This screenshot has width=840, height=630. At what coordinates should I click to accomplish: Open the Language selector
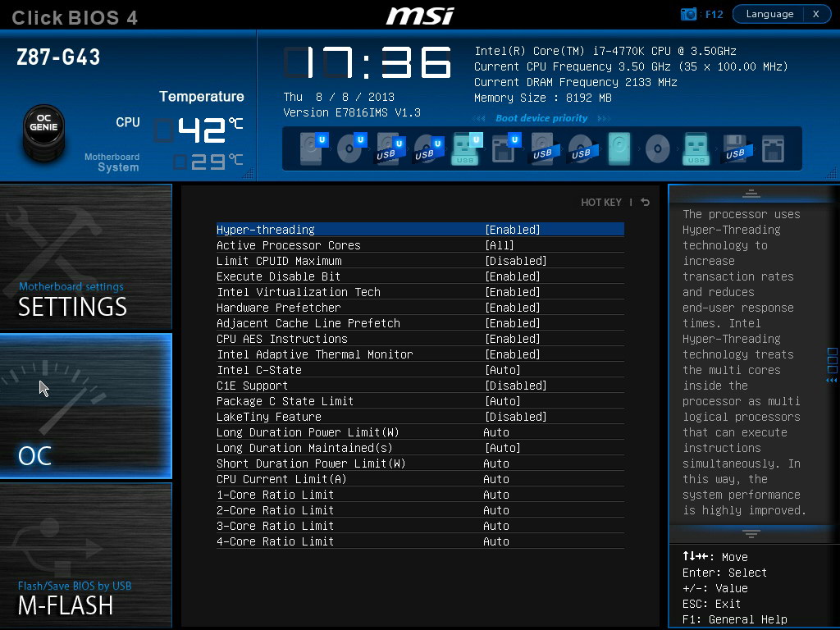pos(769,14)
